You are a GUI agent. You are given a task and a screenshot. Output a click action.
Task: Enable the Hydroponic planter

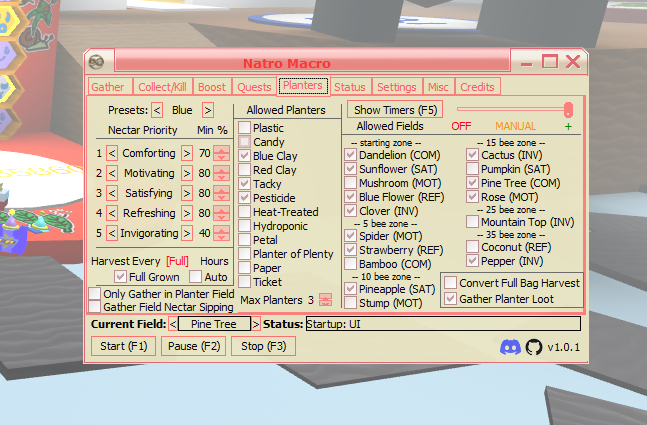[x=244, y=226]
